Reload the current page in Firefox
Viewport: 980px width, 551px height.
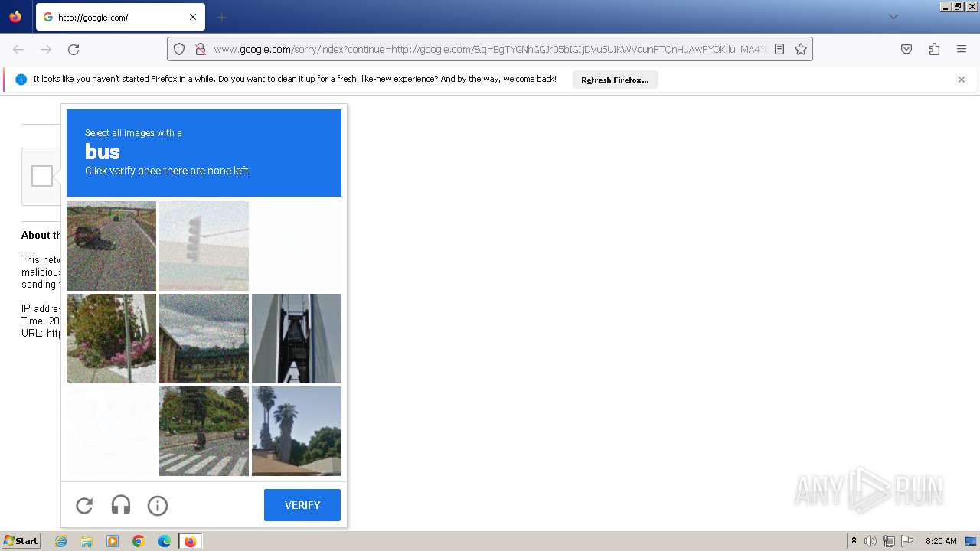(x=73, y=49)
